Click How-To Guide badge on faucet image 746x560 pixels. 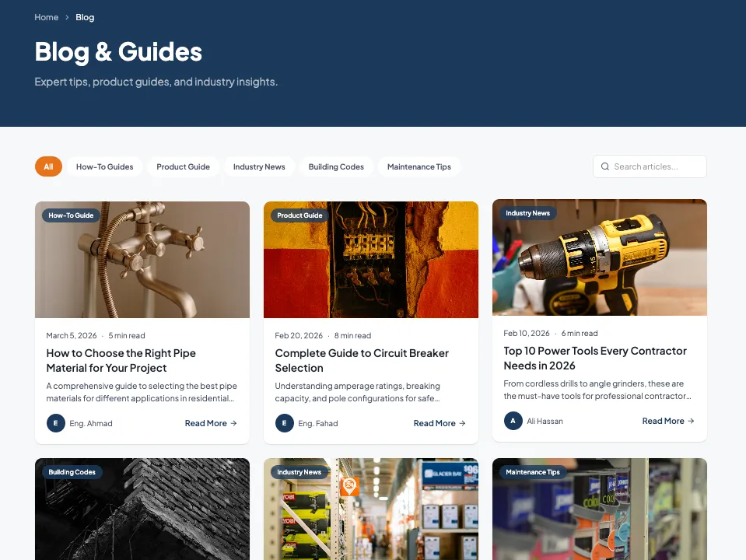coord(71,215)
